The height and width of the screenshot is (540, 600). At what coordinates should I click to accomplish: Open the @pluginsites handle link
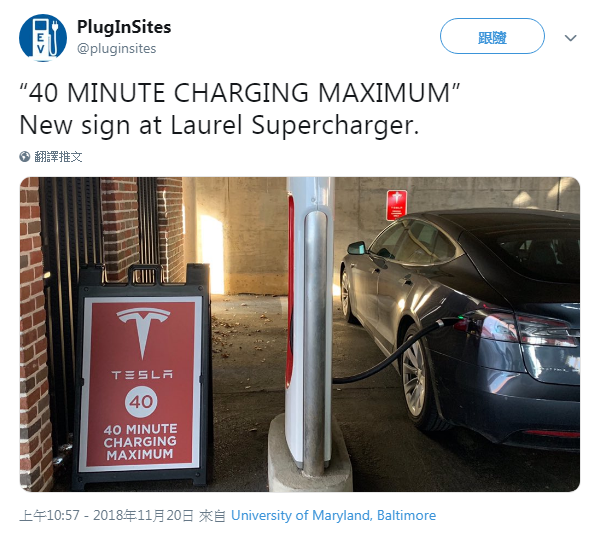(x=117, y=49)
